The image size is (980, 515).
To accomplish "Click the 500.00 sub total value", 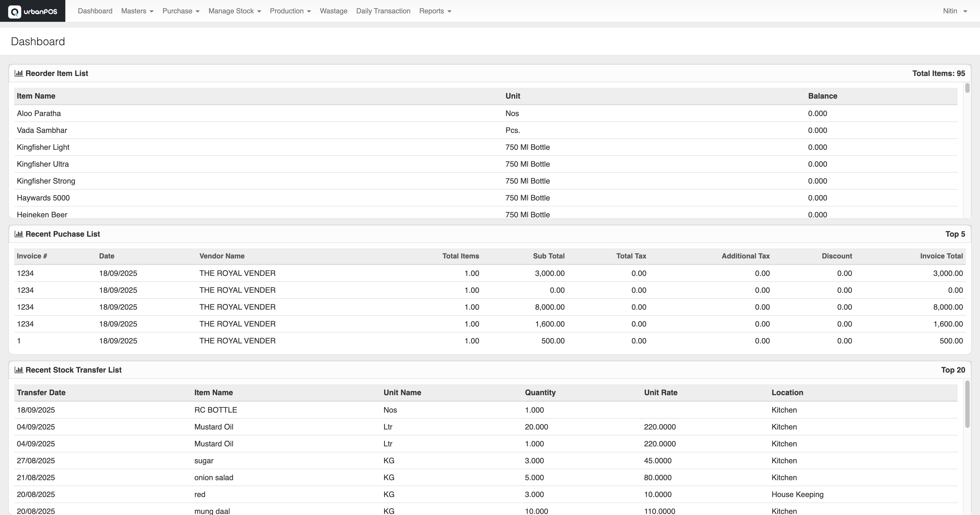I will coord(553,341).
